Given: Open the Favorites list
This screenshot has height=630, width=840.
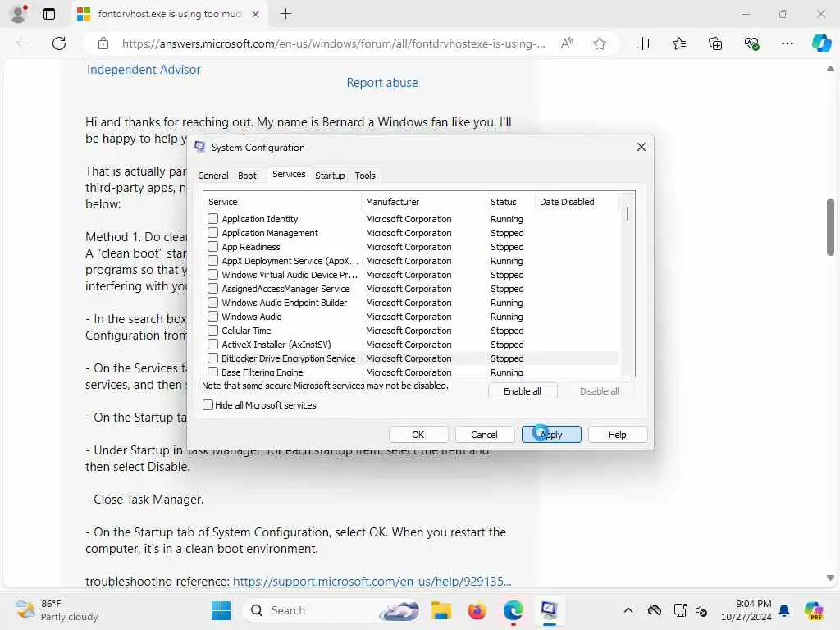Looking at the screenshot, I should (678, 43).
